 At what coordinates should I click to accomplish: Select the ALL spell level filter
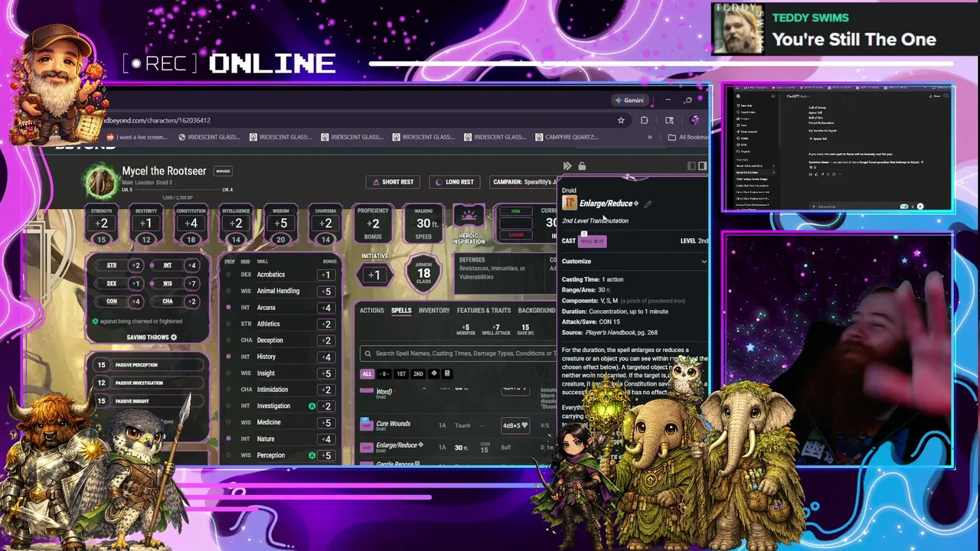pos(367,374)
